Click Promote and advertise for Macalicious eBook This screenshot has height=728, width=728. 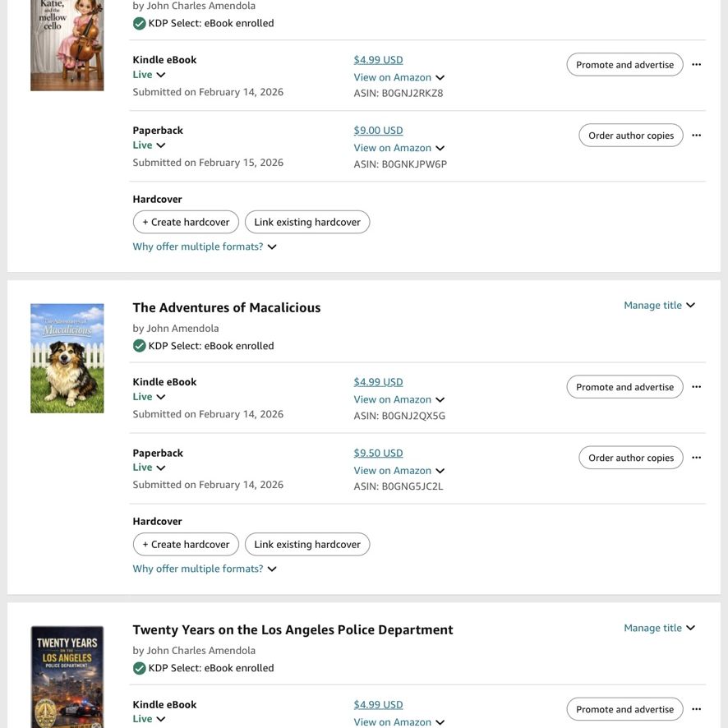pos(624,387)
